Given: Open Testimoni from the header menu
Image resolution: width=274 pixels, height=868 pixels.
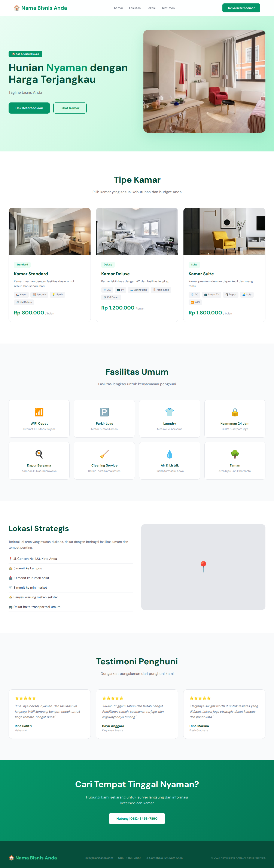Looking at the screenshot, I should click(x=168, y=8).
